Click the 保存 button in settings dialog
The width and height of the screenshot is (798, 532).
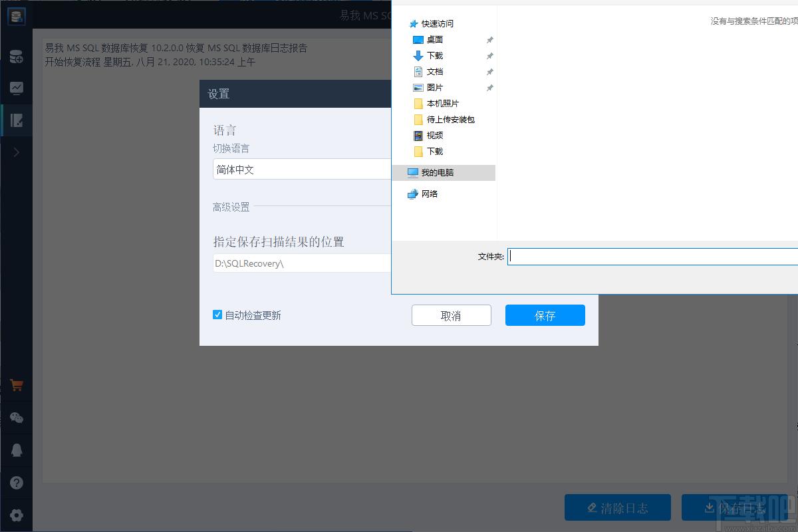545,315
